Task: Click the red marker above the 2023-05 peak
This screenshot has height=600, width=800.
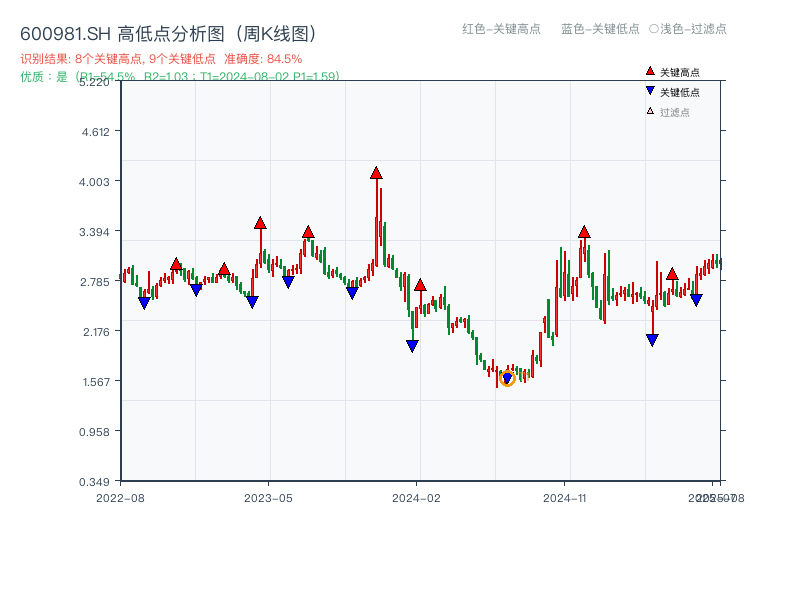Action: click(261, 223)
